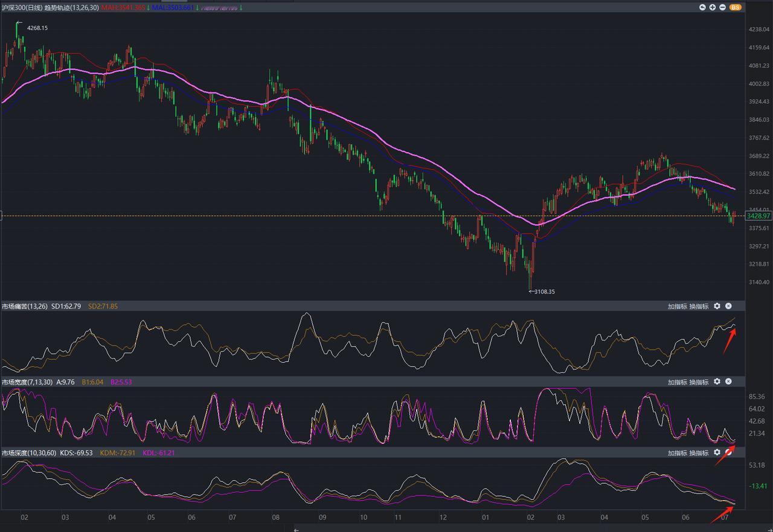The width and height of the screenshot is (773, 532).
Task: Click the 3140.40 price axis label
Action: pyautogui.click(x=759, y=282)
